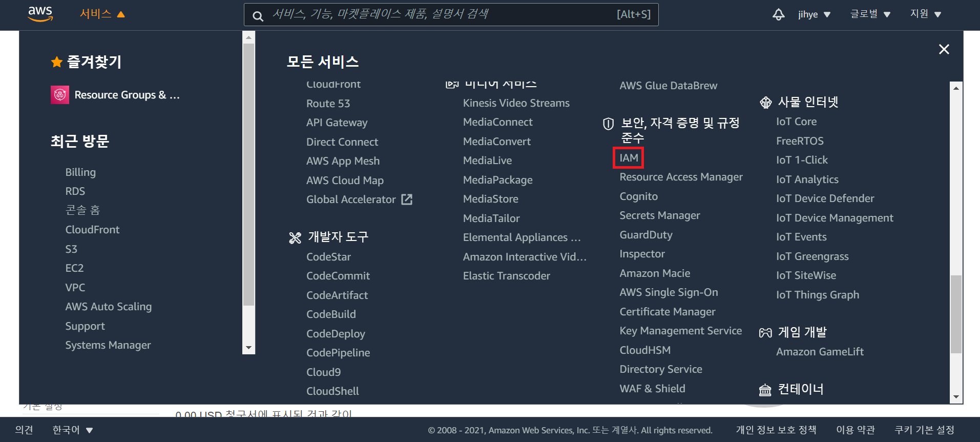The height and width of the screenshot is (442, 980).
Task: Open MediaTailor service
Action: click(x=491, y=218)
